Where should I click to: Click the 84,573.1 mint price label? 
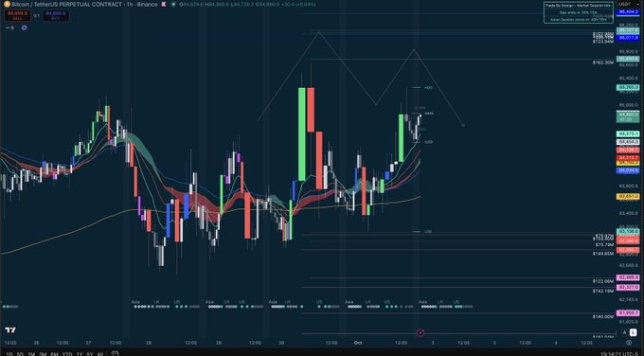click(629, 133)
